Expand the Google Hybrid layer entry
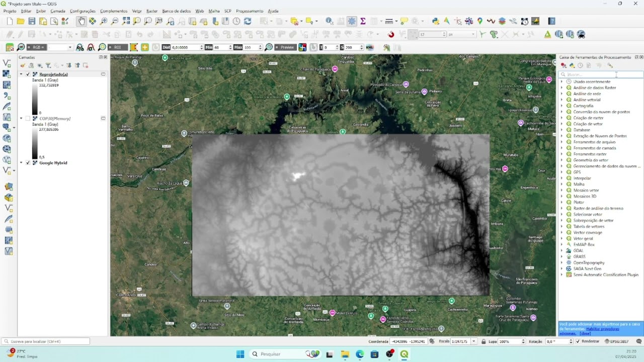The height and width of the screenshot is (362, 644). coord(21,163)
